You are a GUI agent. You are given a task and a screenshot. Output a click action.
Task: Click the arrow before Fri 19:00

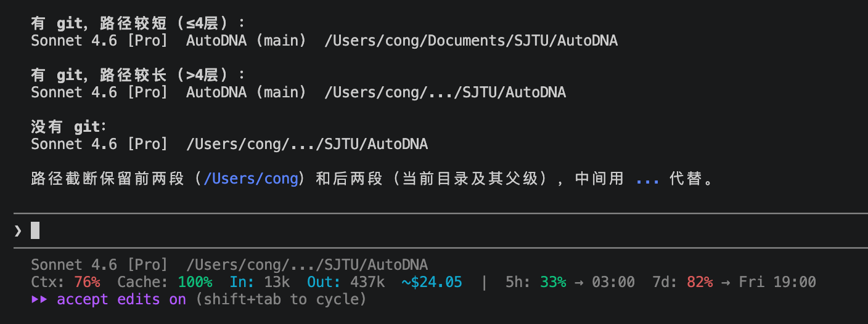coord(726,283)
